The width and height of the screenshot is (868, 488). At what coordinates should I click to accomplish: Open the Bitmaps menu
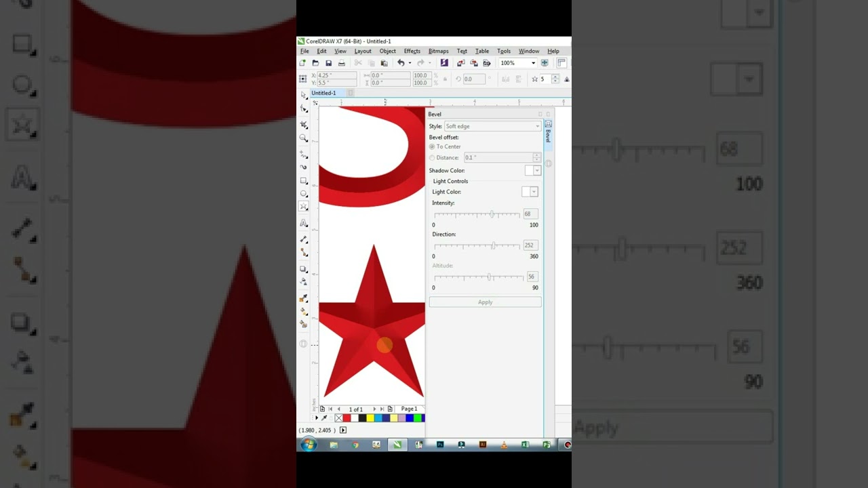438,51
